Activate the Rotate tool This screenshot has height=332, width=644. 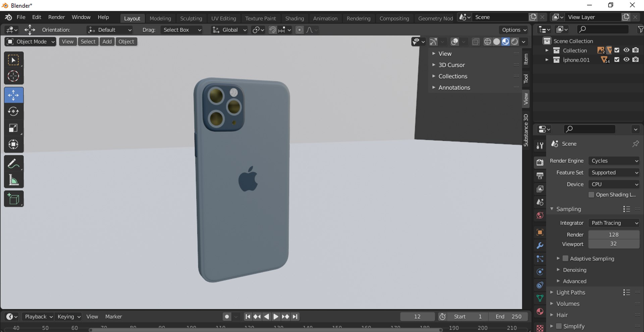point(13,112)
